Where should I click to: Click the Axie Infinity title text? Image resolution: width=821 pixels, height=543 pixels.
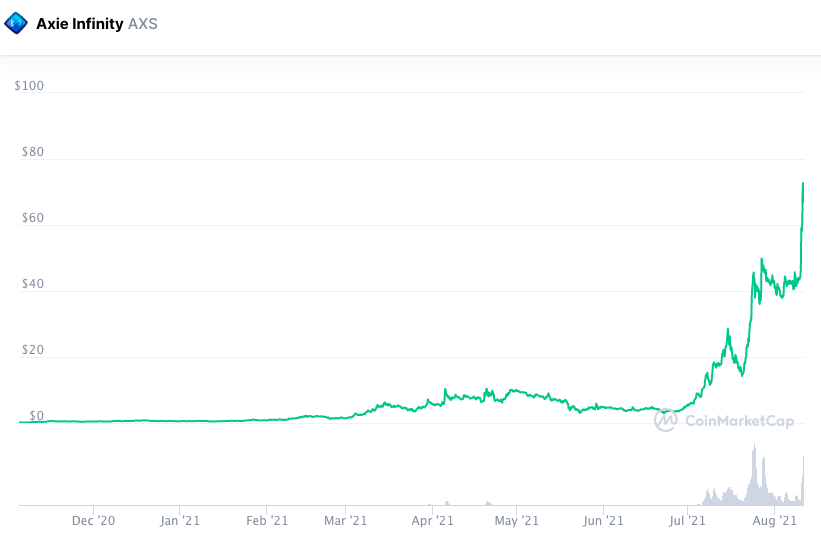point(80,23)
